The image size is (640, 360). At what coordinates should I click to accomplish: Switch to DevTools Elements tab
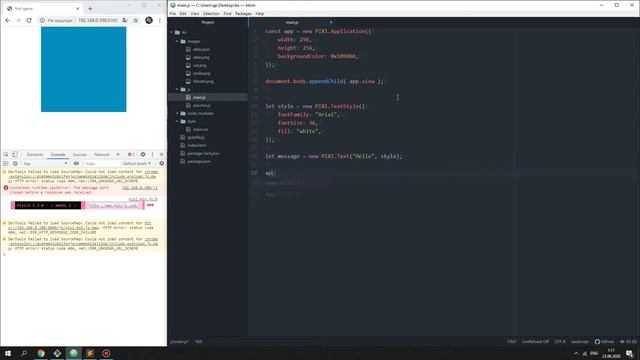tap(35, 155)
